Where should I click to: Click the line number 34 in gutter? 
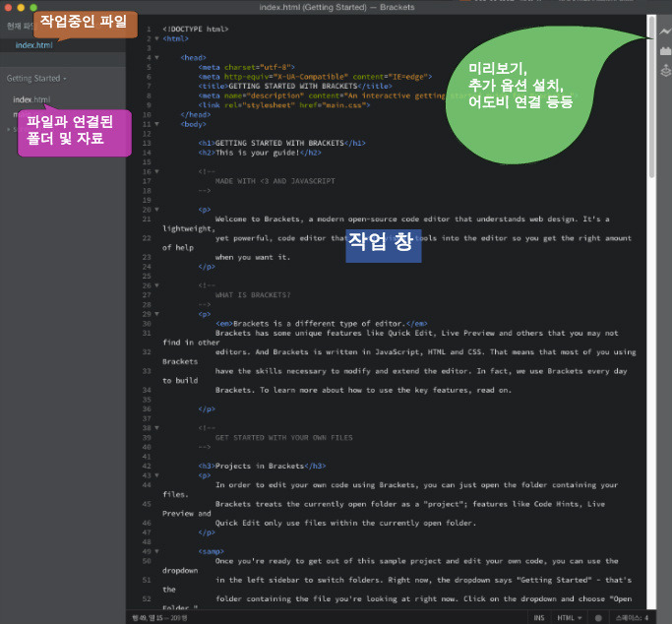[x=147, y=390]
